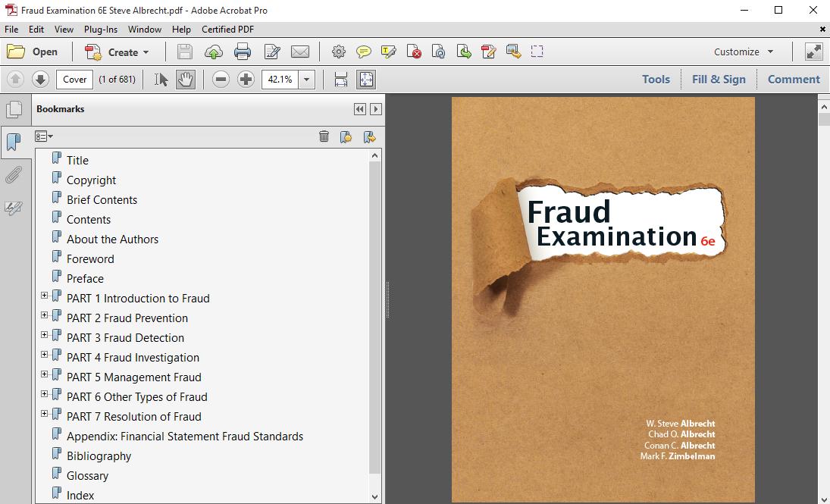Click the Create PDF icon

(94, 52)
